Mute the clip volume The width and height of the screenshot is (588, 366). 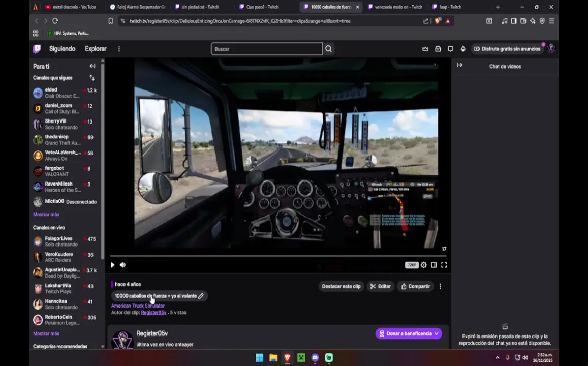click(122, 265)
